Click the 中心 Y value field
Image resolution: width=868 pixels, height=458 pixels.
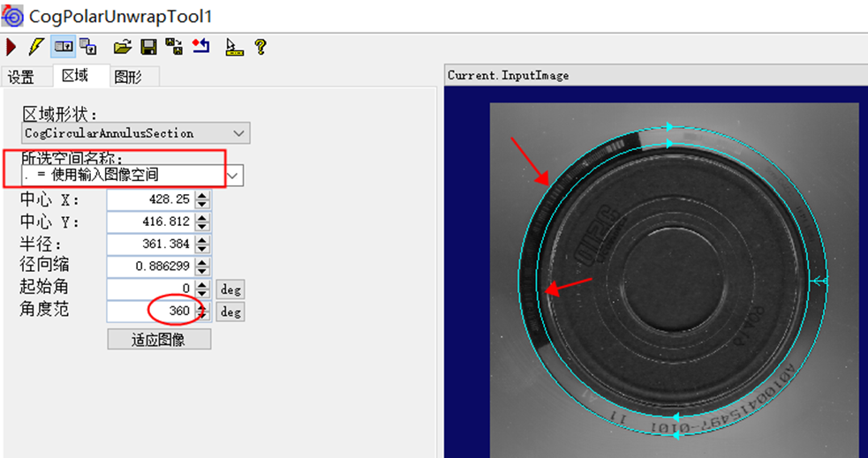[151, 221]
